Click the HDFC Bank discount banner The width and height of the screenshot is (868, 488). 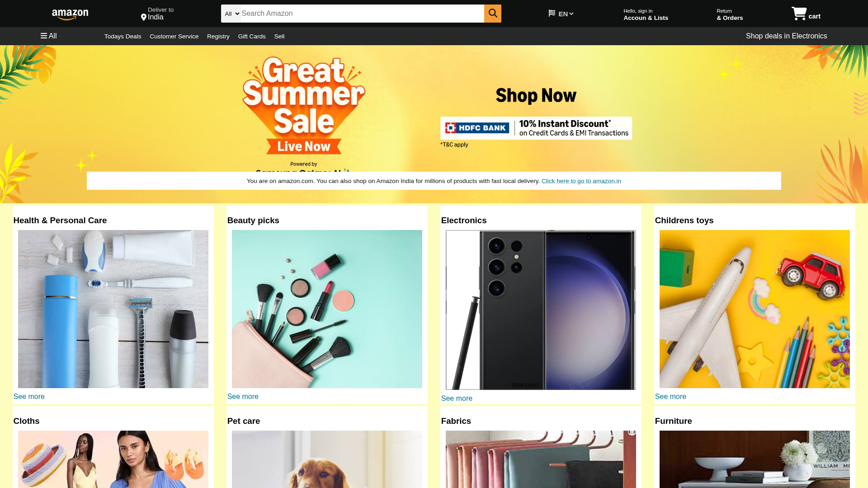coord(536,128)
